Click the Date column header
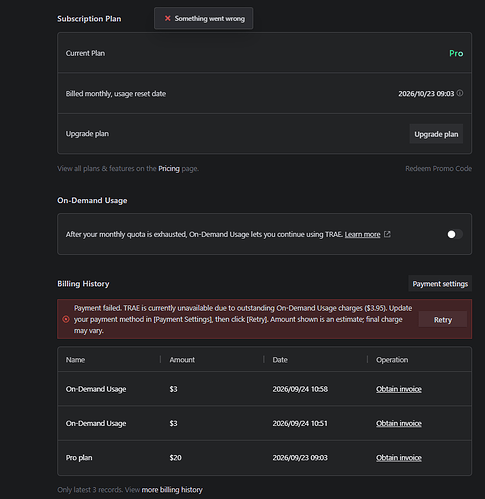This screenshot has width=485, height=499. click(280, 360)
